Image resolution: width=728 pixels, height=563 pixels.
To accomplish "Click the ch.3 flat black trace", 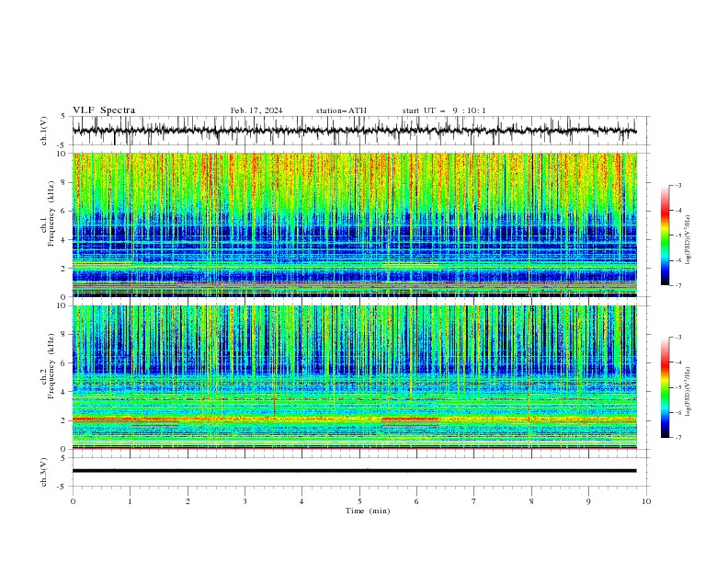I will (x=354, y=471).
